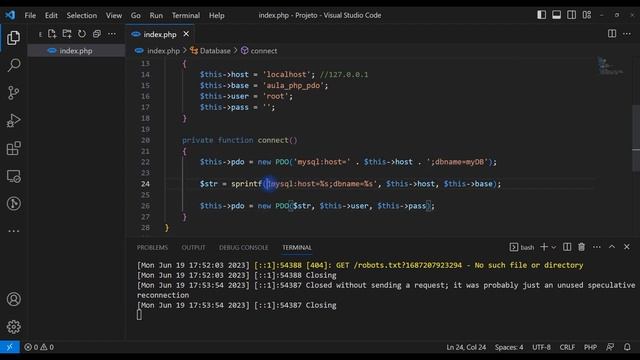Add a new terminal with plus
This screenshot has width=640, height=360.
[544, 247]
